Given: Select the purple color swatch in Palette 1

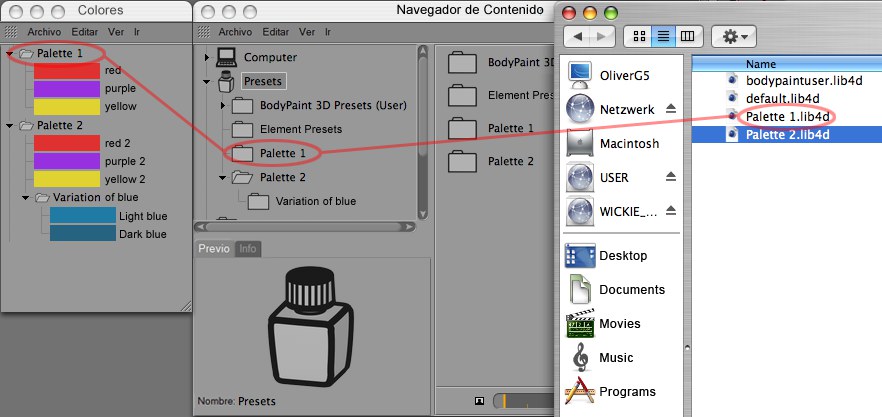Looking at the screenshot, I should [x=67, y=88].
